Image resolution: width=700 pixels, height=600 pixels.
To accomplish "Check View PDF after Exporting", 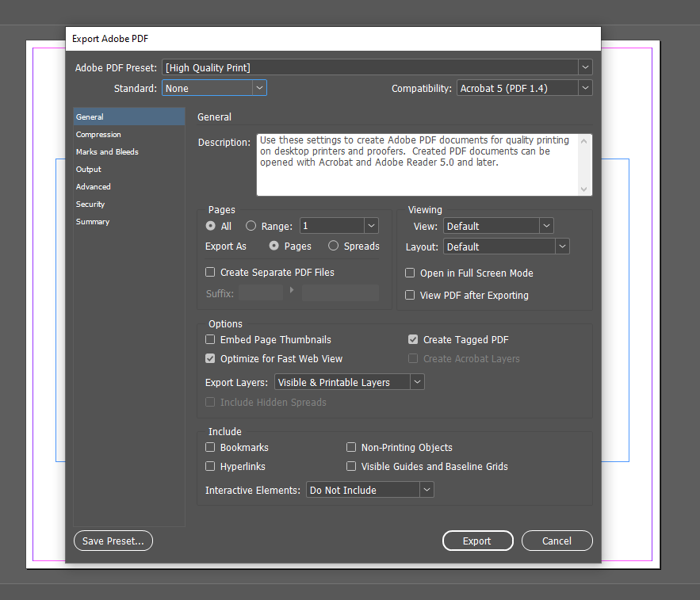I will tap(409, 295).
